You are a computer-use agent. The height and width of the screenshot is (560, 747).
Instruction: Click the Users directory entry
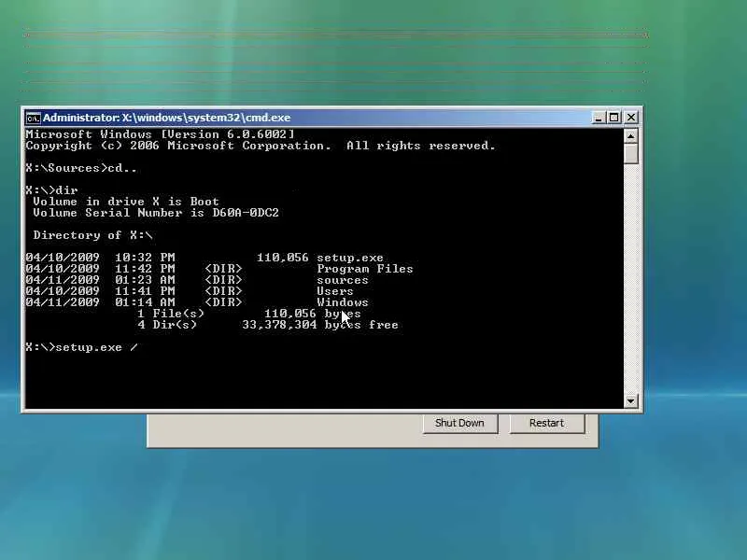(x=335, y=291)
